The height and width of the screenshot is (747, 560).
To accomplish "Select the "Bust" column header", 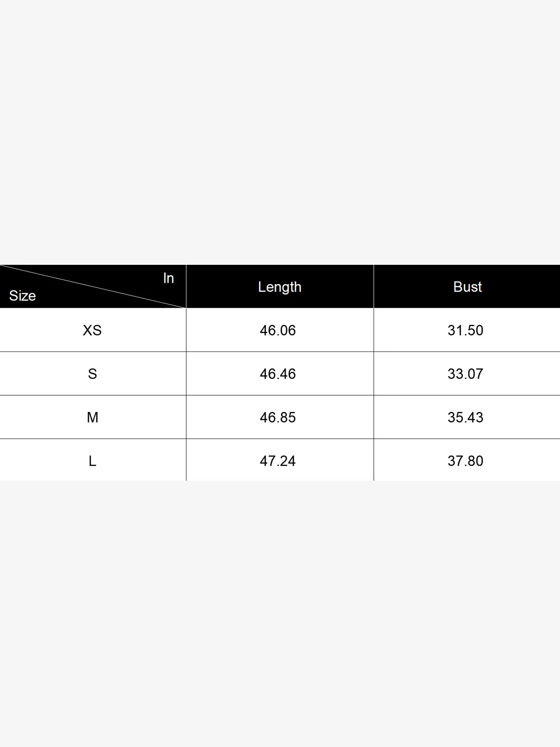I will tap(467, 287).
